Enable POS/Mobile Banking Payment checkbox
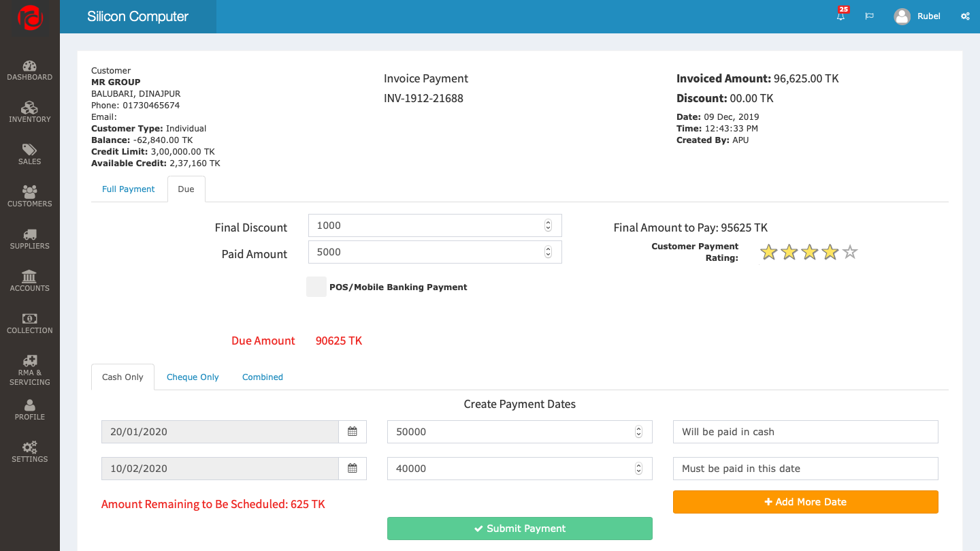Viewport: 980px width, 551px height. tap(316, 287)
